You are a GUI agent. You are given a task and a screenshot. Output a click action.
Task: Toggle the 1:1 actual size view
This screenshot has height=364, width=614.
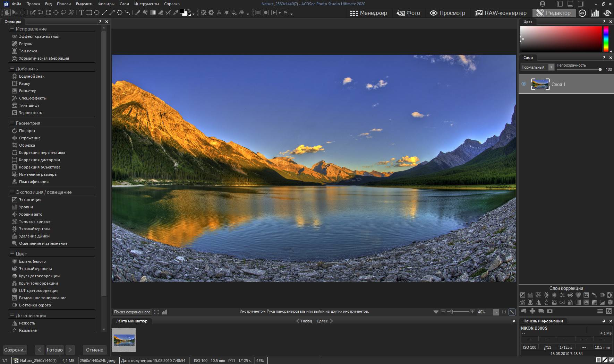[x=504, y=312]
